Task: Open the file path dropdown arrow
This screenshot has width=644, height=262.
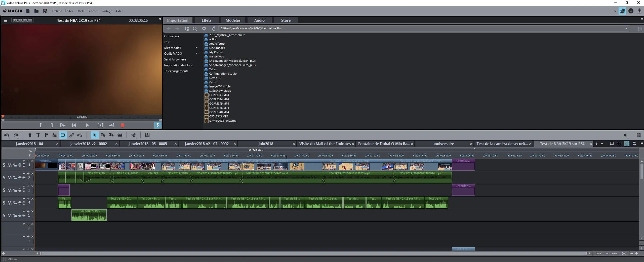Action: 626,28
